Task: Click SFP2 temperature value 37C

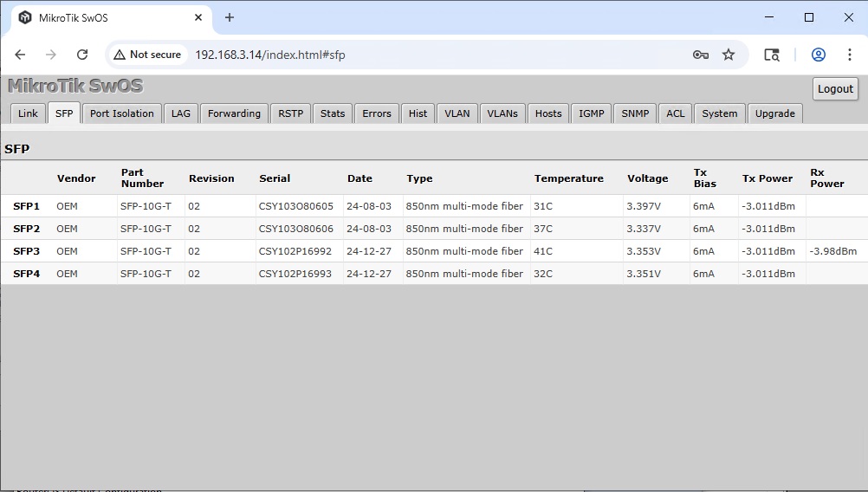Action: (x=543, y=229)
